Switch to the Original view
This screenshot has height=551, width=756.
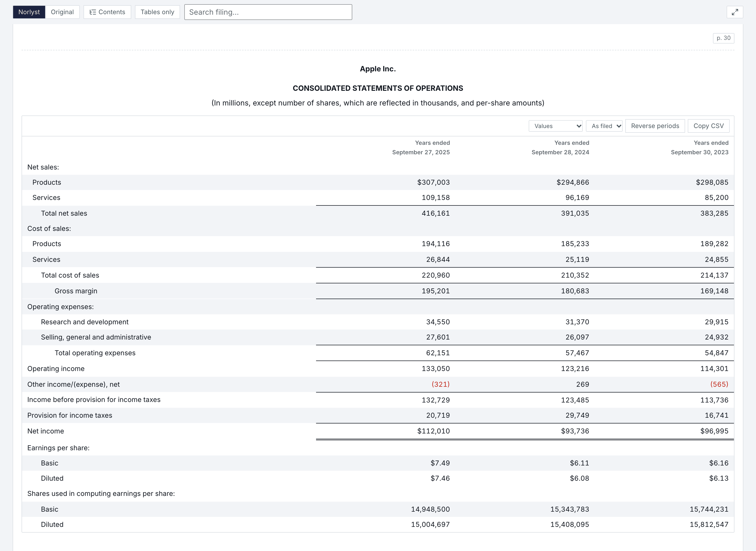(62, 12)
